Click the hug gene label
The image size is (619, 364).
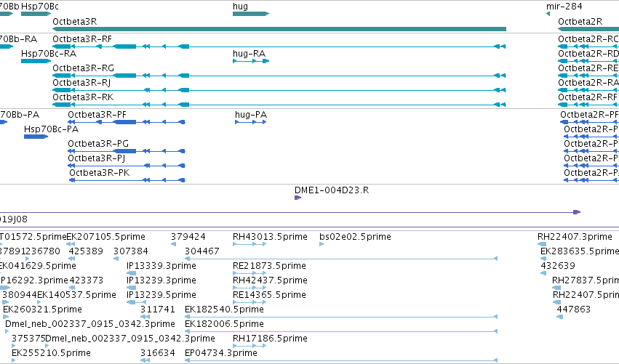(x=241, y=7)
